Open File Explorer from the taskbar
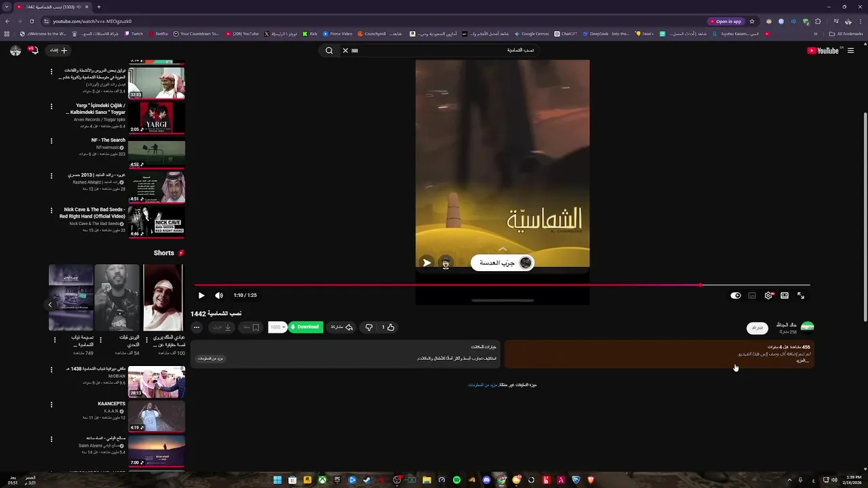 427,480
